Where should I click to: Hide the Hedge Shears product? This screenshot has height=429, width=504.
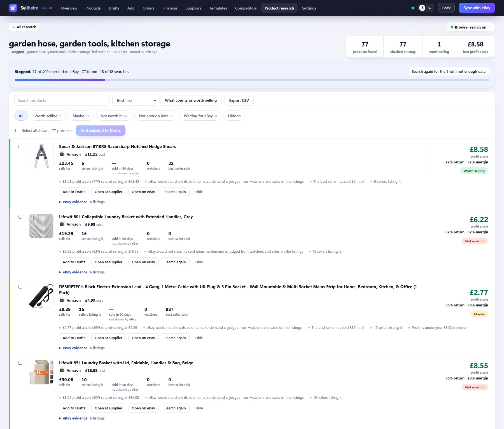tap(199, 192)
